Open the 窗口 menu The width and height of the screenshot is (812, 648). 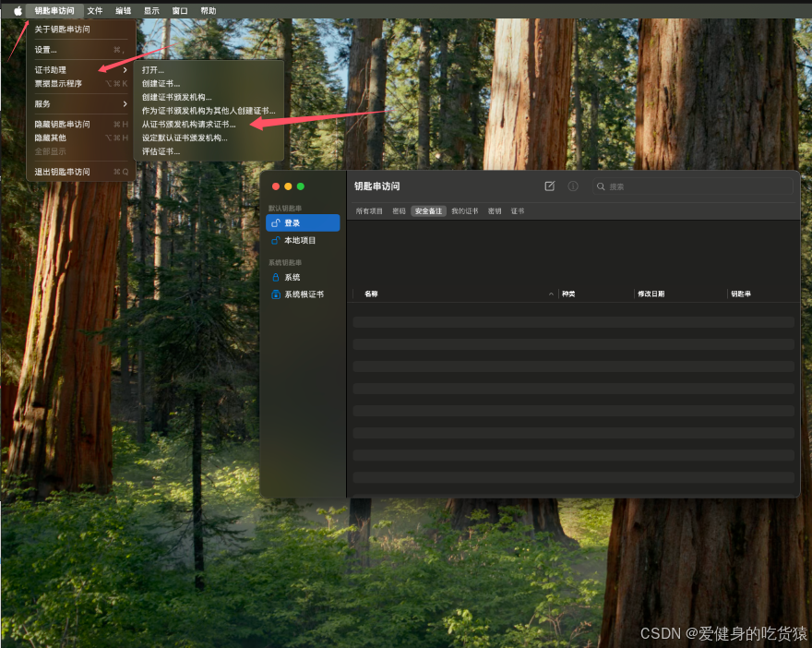click(180, 11)
